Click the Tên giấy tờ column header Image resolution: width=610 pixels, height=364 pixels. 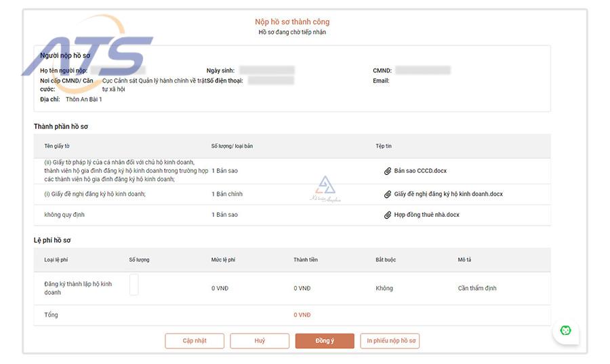coord(57,146)
